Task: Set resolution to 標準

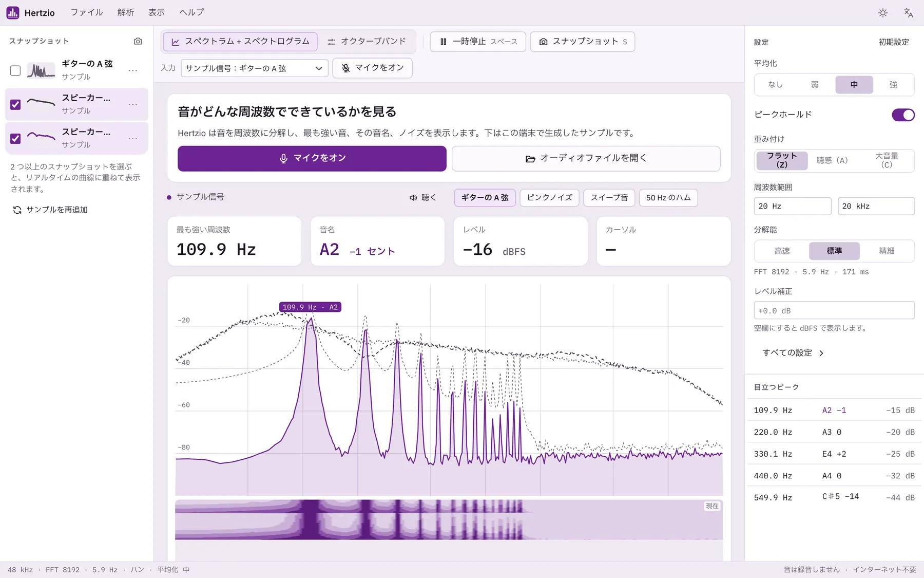Action: tap(834, 251)
